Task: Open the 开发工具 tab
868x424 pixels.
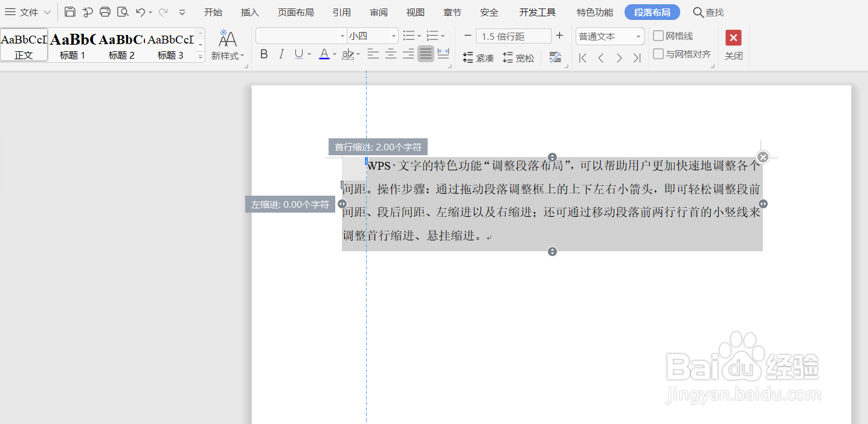Action: 537,12
